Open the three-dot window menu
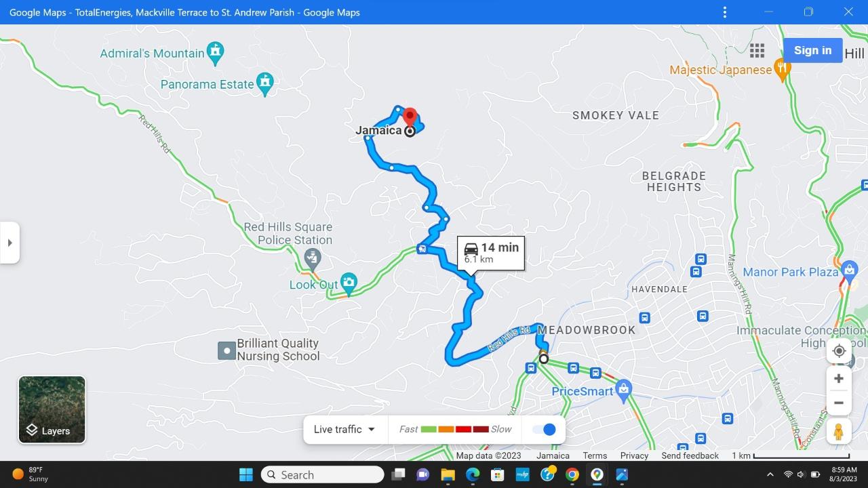The image size is (868, 488). (x=725, y=12)
